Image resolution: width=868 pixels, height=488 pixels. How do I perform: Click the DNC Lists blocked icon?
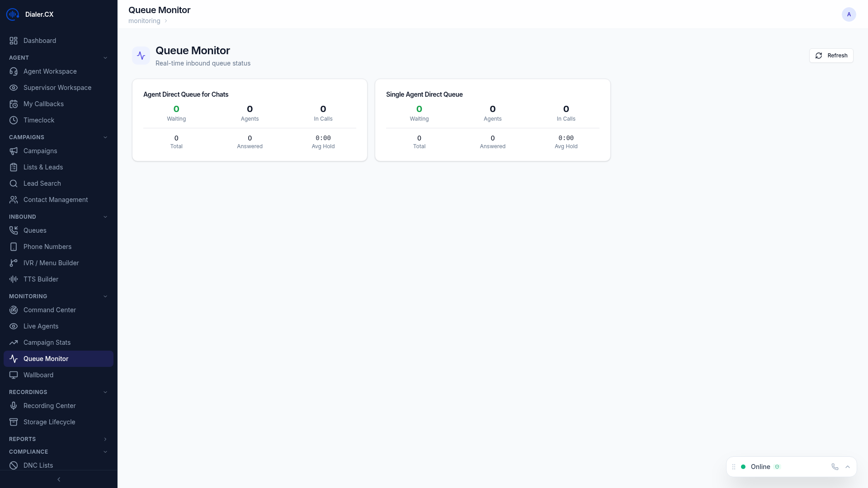(14, 465)
